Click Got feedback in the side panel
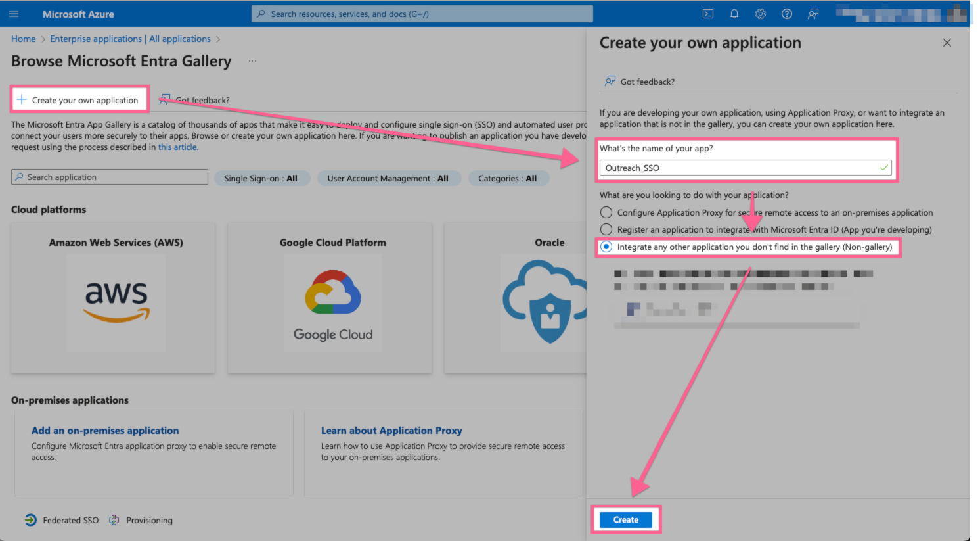 pyautogui.click(x=648, y=82)
